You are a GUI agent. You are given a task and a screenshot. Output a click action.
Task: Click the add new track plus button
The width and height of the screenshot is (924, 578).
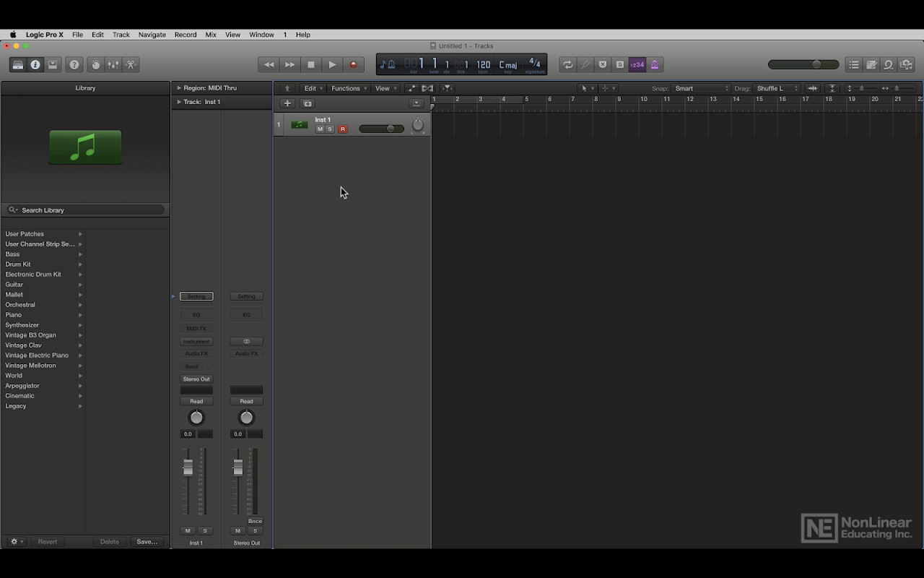point(287,103)
